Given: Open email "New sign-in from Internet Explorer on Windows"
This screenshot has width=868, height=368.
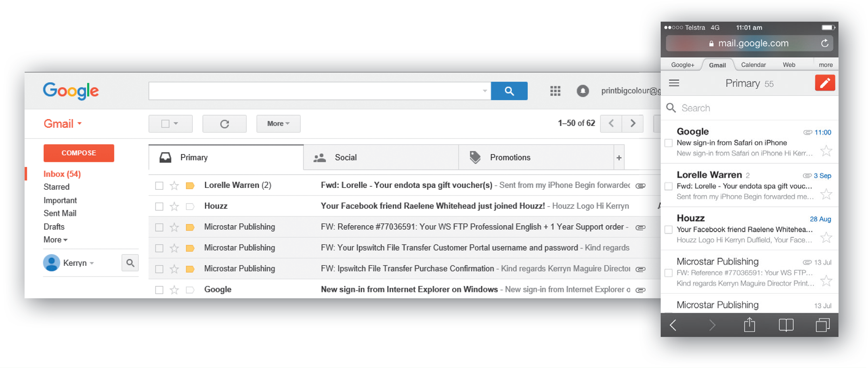Looking at the screenshot, I should 409,290.
